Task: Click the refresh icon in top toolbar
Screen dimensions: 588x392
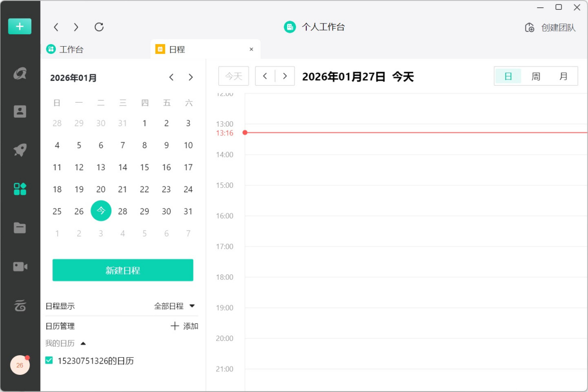Action: pos(99,27)
